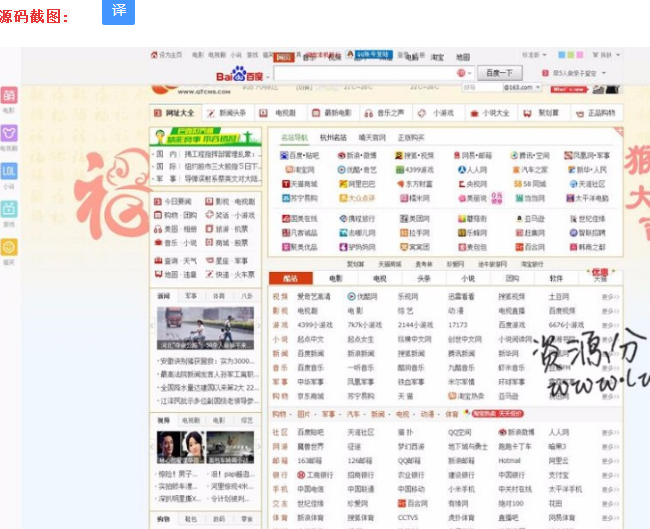Open the truck news photo thumbnail

click(206, 328)
